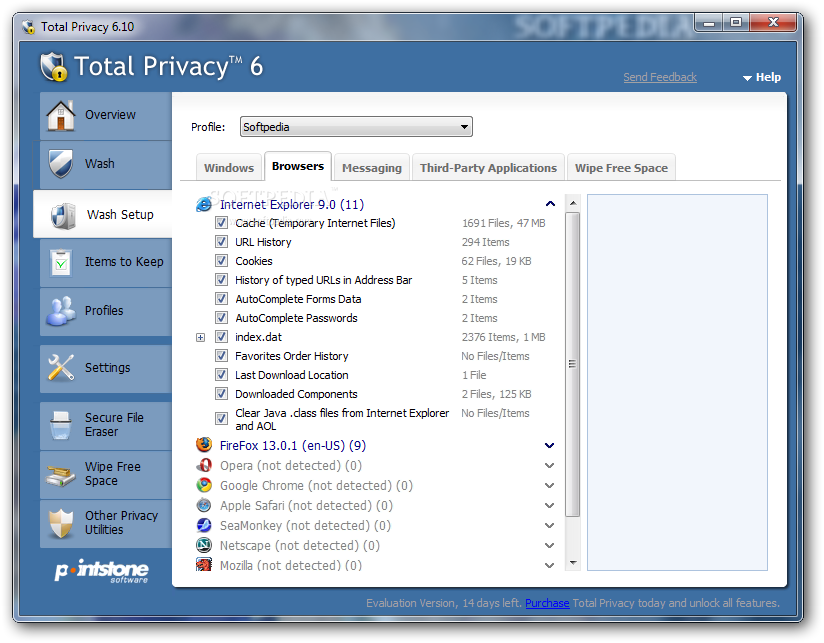
Task: Switch to the Windows tab
Action: 229,168
